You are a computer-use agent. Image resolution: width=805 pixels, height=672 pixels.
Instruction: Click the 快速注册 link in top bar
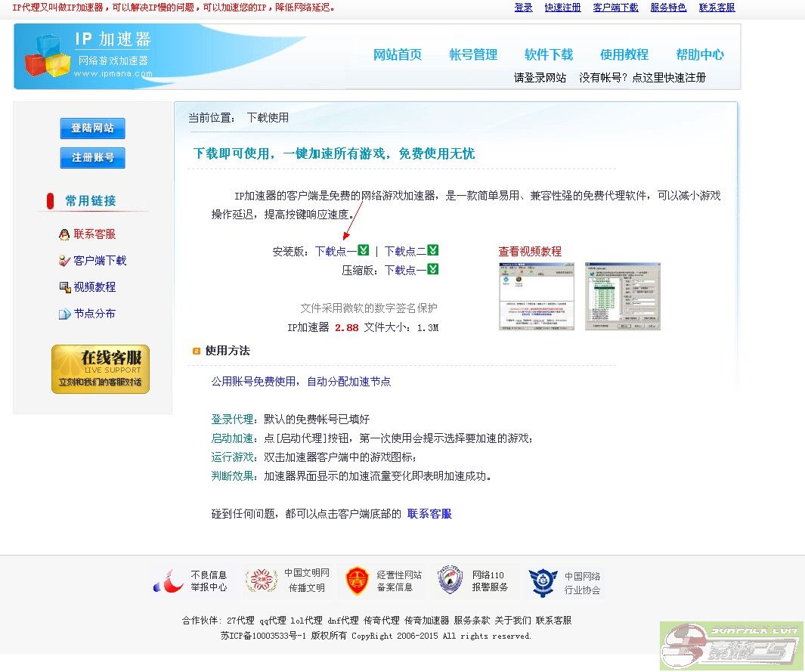[x=562, y=8]
